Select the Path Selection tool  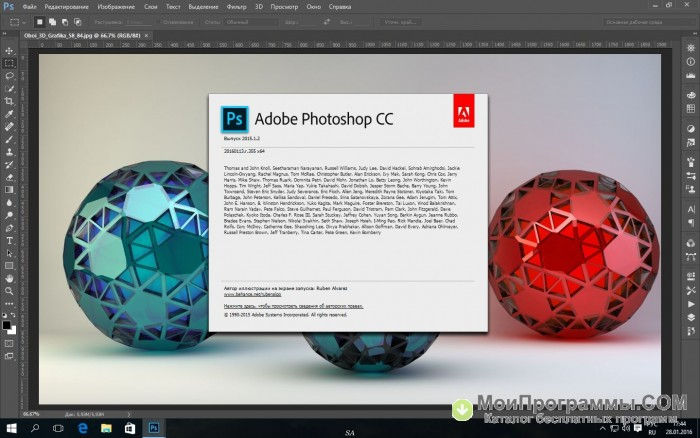pyautogui.click(x=9, y=253)
